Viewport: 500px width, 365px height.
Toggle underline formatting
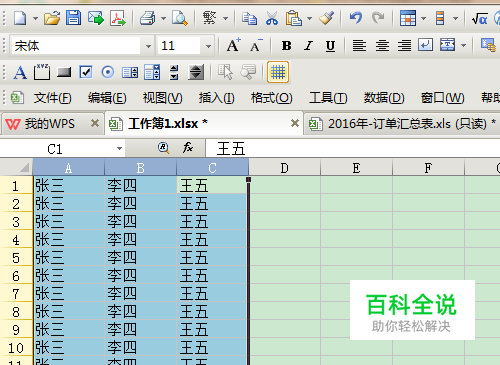(330, 46)
